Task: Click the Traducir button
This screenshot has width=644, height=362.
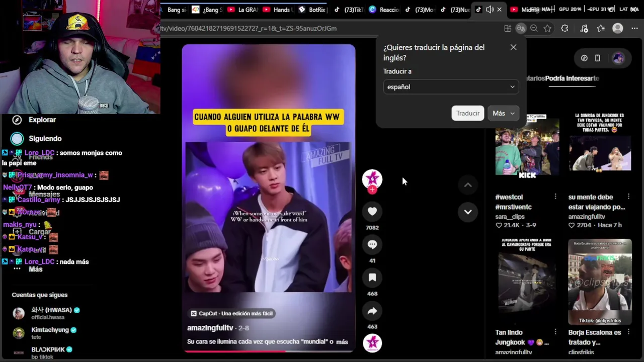Action: coord(468,113)
